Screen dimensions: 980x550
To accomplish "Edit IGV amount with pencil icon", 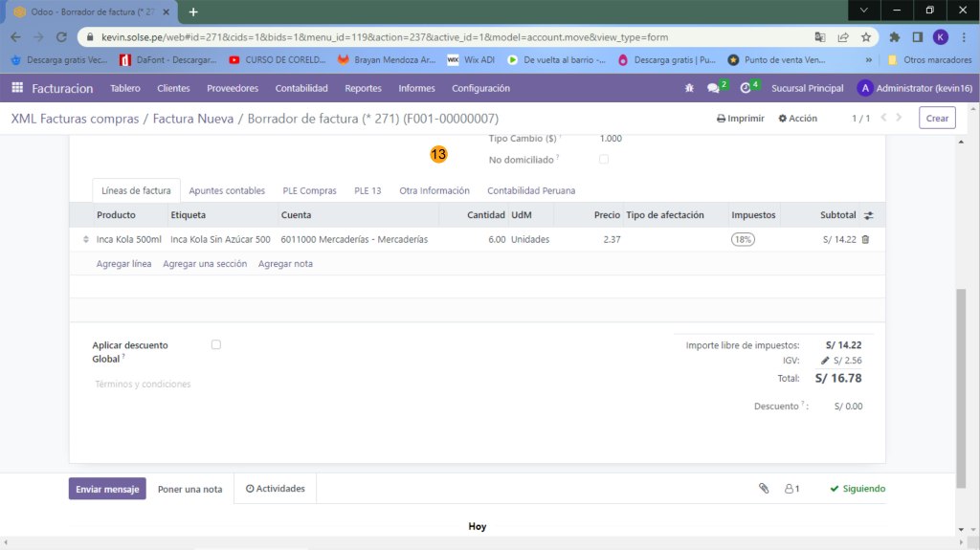I will pyautogui.click(x=825, y=361).
